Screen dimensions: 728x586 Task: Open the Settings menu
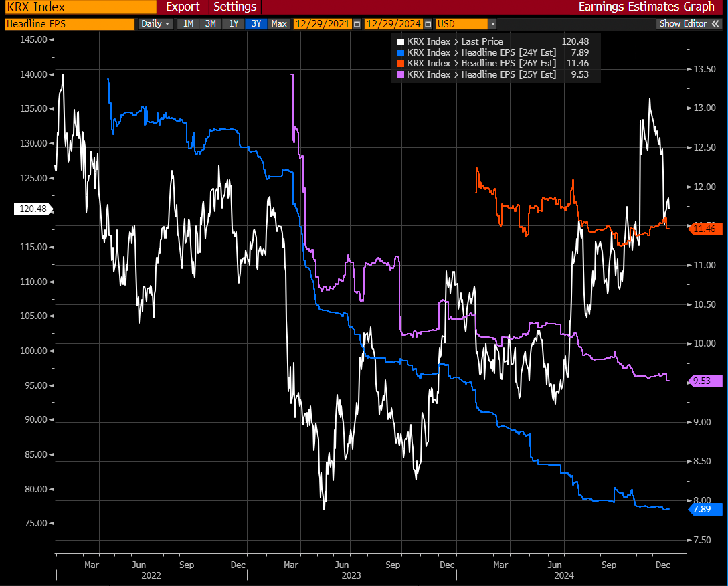coord(235,7)
